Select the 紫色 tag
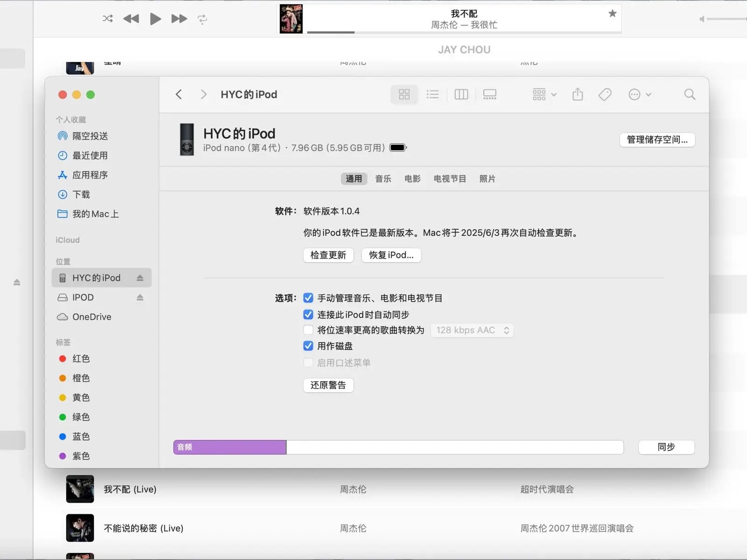This screenshot has width=747, height=560. [x=101, y=456]
